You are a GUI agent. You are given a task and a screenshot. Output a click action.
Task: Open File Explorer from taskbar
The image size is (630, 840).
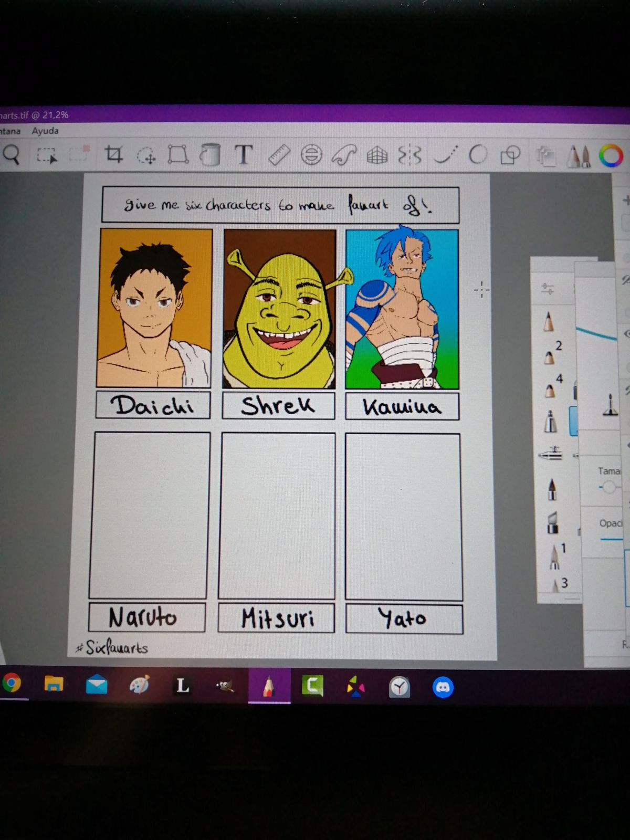point(54,684)
